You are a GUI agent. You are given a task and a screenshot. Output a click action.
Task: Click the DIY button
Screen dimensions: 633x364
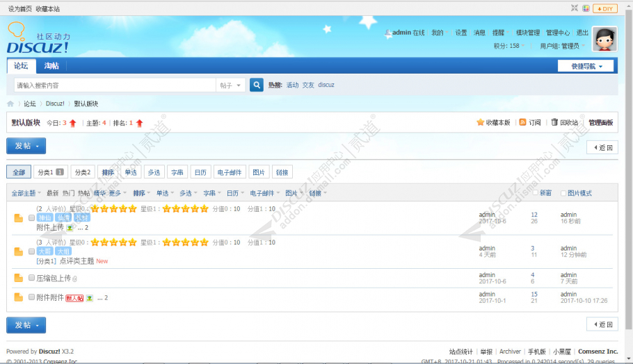pos(604,8)
